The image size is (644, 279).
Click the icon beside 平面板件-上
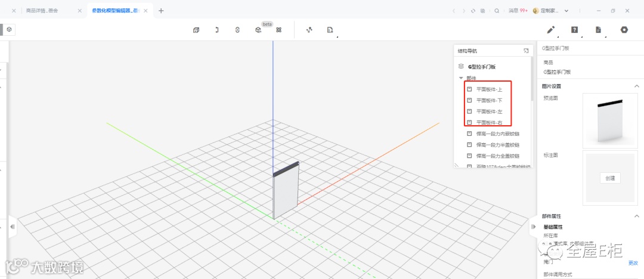click(469, 89)
